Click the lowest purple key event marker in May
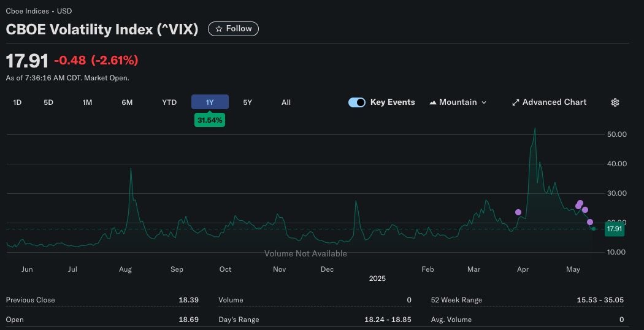 [x=590, y=222]
